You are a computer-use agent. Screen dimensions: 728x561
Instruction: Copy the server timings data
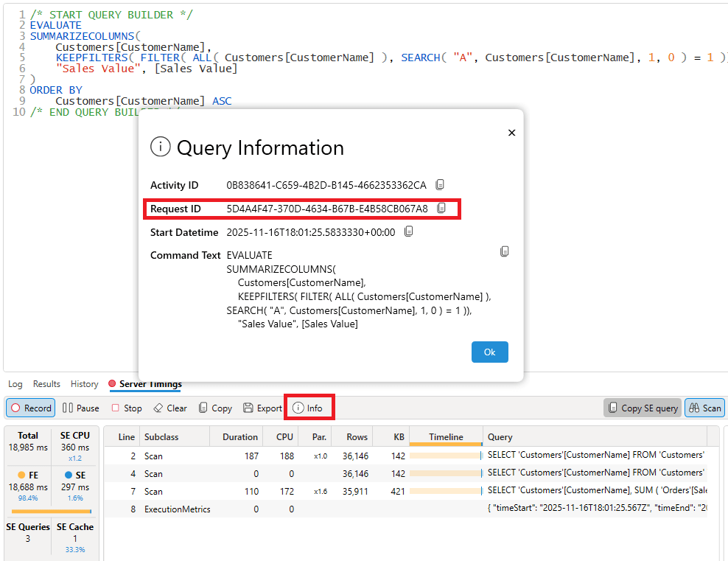click(x=214, y=408)
